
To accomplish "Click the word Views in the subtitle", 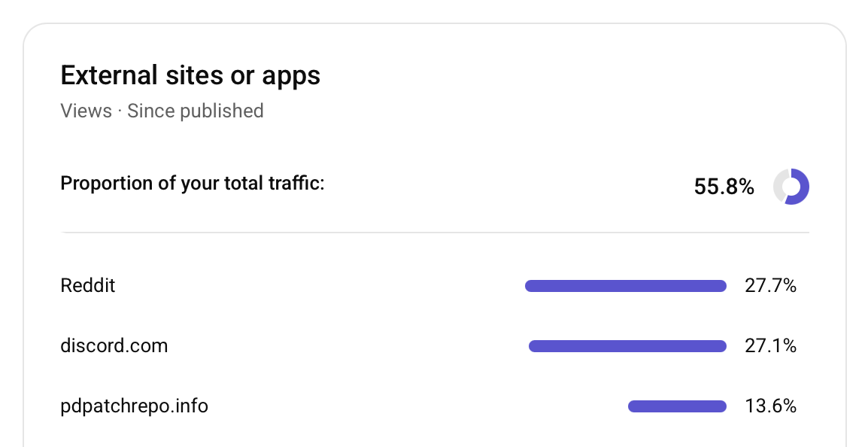I will click(86, 111).
